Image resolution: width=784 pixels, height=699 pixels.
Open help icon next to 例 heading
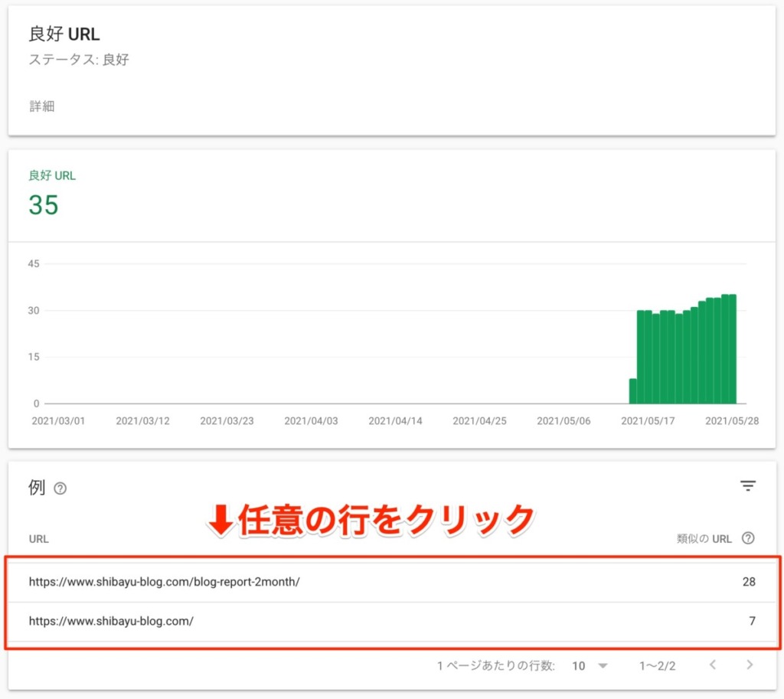tap(60, 488)
